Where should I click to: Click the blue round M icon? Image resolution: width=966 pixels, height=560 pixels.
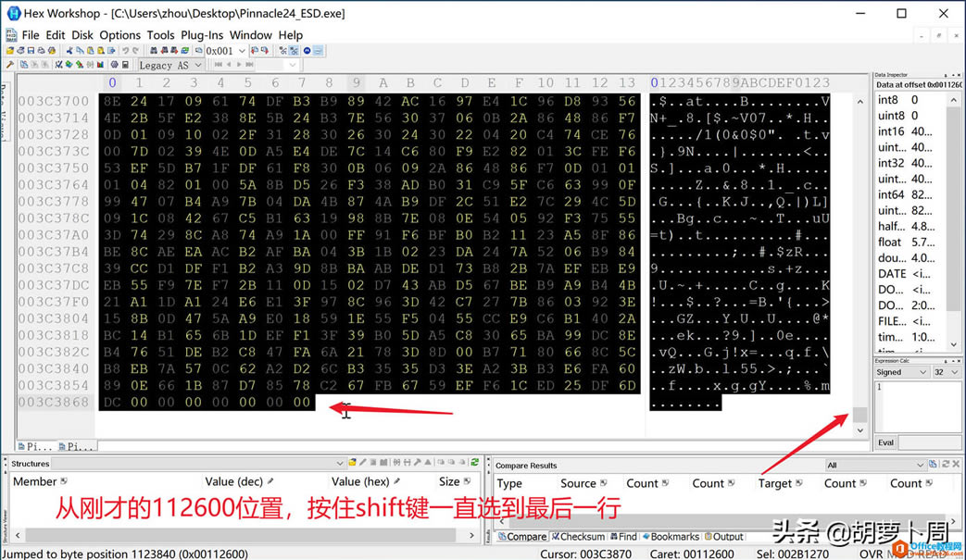click(x=307, y=51)
